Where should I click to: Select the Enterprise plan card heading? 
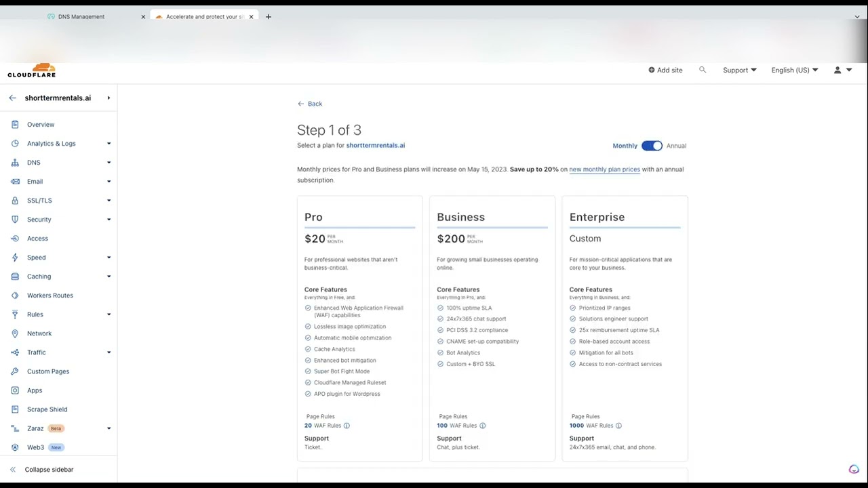click(597, 217)
